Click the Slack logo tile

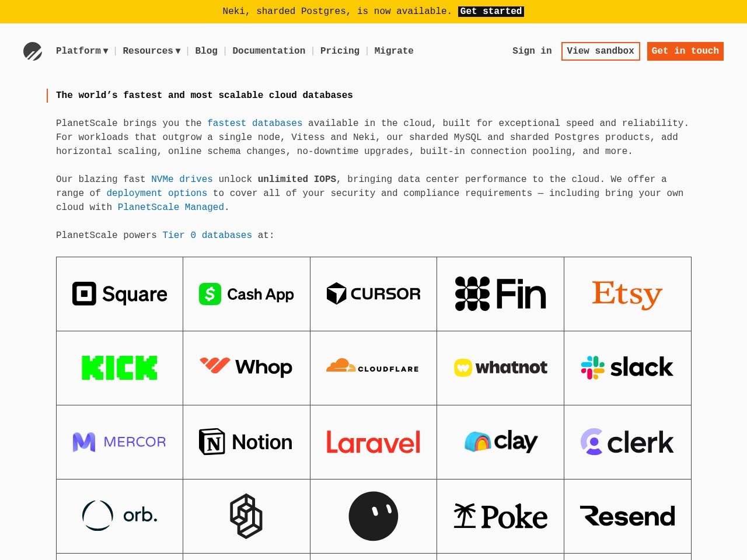point(627,368)
